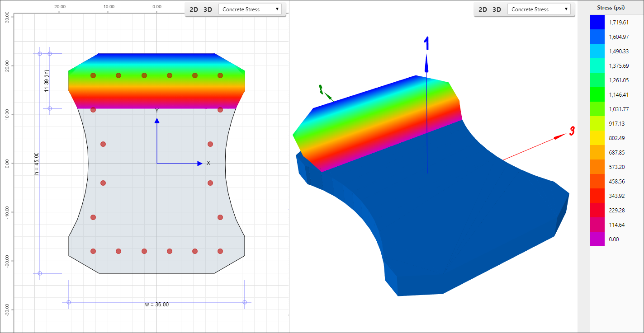The height and width of the screenshot is (333, 644).
Task: Click the 114.64 legend value
Action: click(616, 225)
